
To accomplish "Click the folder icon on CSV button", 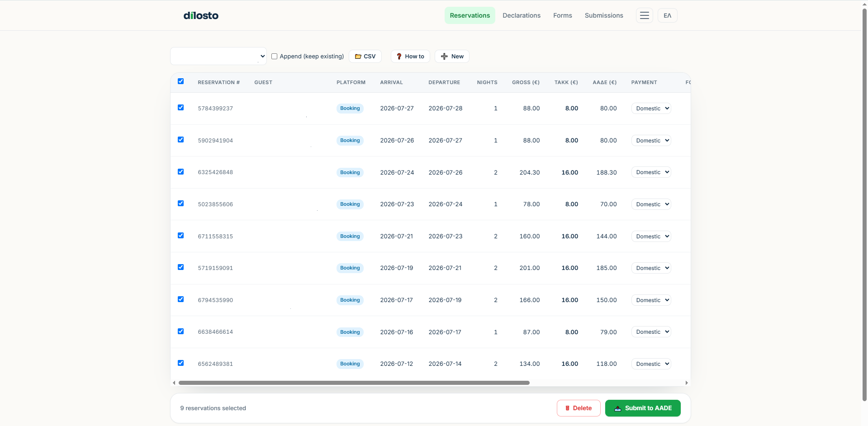I will pyautogui.click(x=358, y=57).
